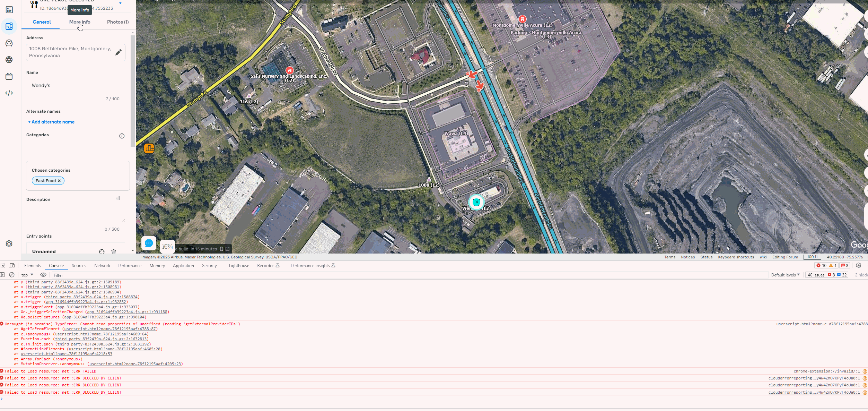Viewport: 868px width, 411px height.
Task: Toggle the live expression eye icon
Action: pyautogui.click(x=43, y=275)
